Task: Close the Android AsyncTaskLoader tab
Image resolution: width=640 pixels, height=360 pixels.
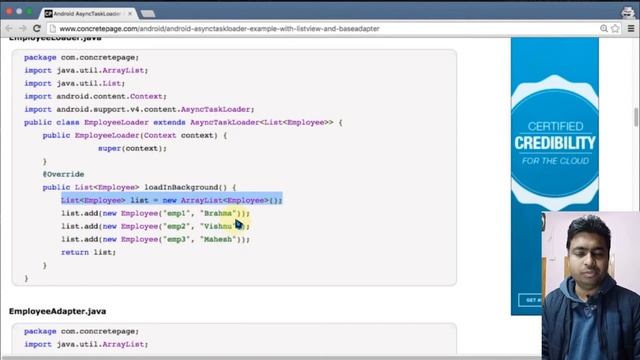Action: tap(130, 13)
